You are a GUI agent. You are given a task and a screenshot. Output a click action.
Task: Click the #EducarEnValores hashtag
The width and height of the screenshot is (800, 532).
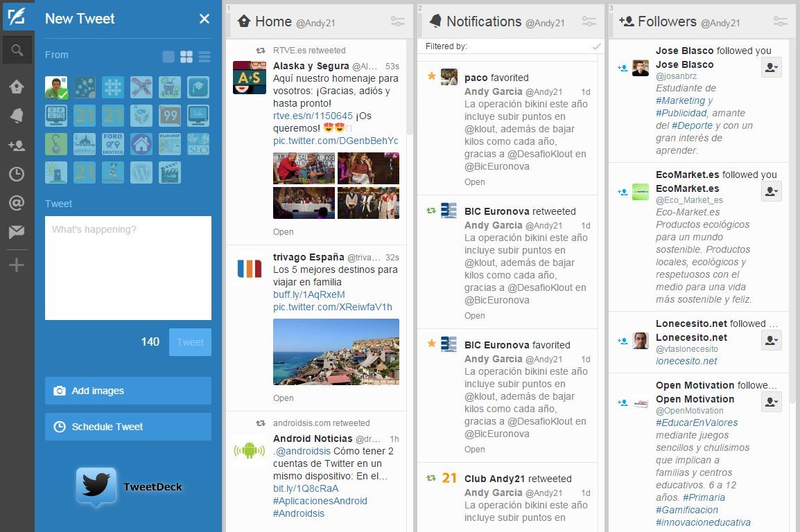pyautogui.click(x=697, y=423)
